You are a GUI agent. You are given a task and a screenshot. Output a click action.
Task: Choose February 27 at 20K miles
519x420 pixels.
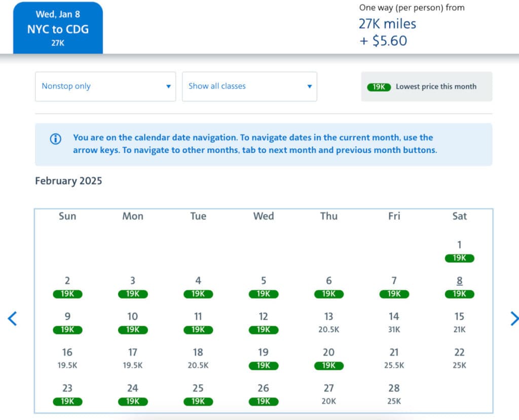(x=328, y=394)
